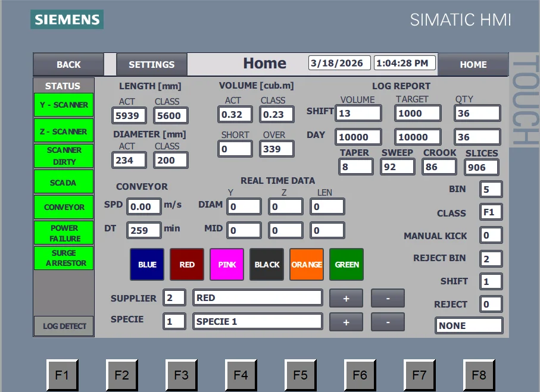Open the SETTINGS screen
The image size is (540, 392).
click(x=151, y=64)
